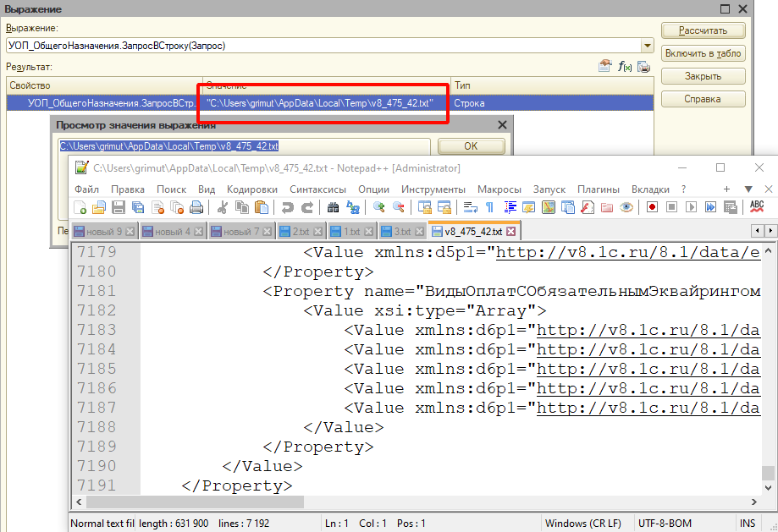Zoom out of the Notepad++ text

pos(398,206)
